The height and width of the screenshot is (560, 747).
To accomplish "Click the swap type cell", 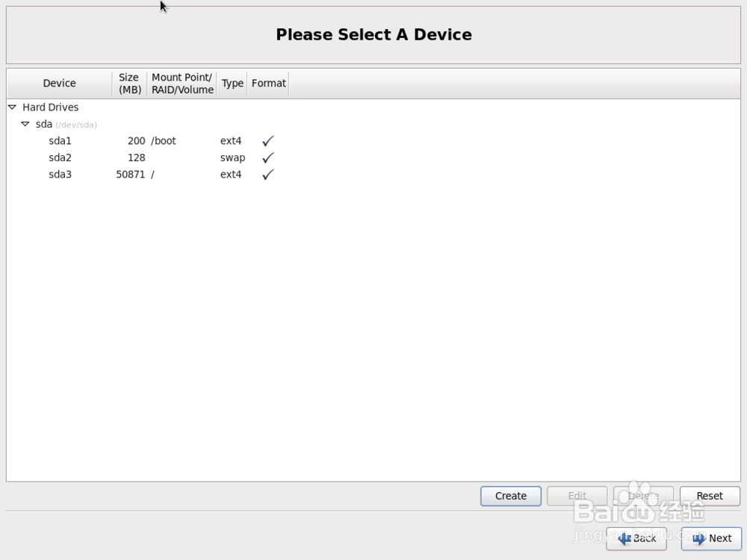I will point(232,158).
